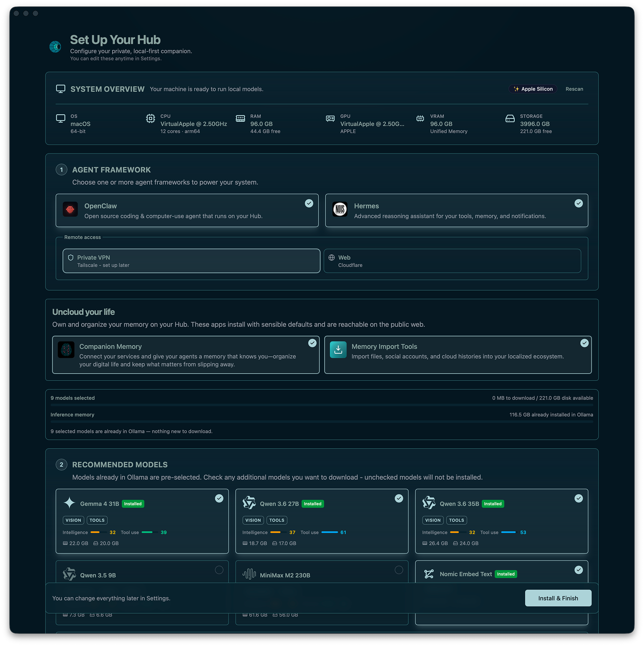Click the RAM memory stick icon

[240, 118]
